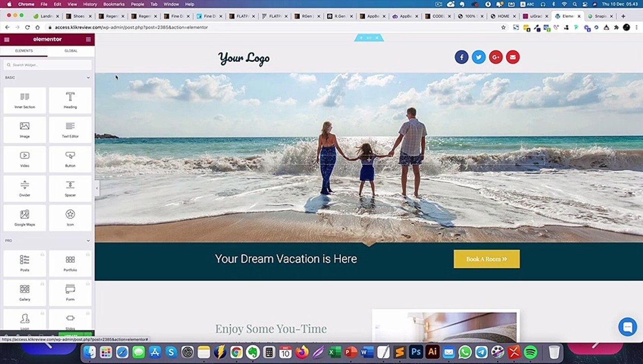Select the Google Maps widget
This screenshot has height=364, width=643.
click(25, 217)
